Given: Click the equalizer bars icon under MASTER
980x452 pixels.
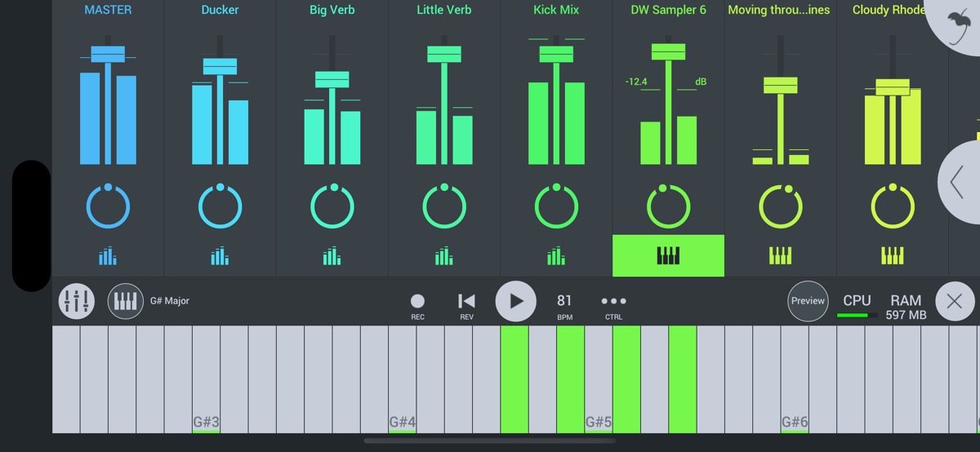Looking at the screenshot, I should point(108,256).
